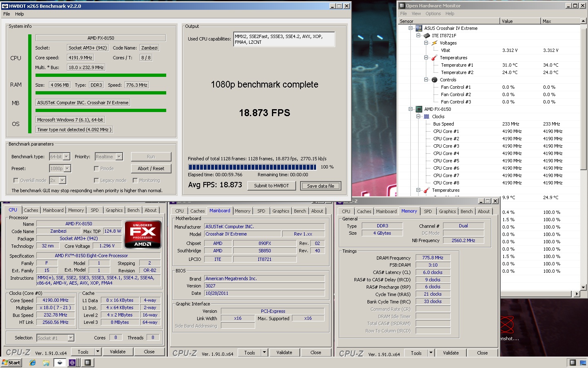Click the Open Hardware Monitor title bar icon

click(x=402, y=6)
